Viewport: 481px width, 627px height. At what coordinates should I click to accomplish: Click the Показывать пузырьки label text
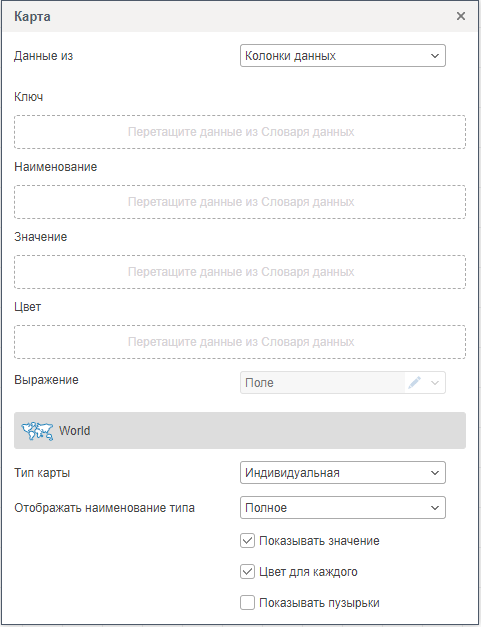pyautogui.click(x=319, y=603)
